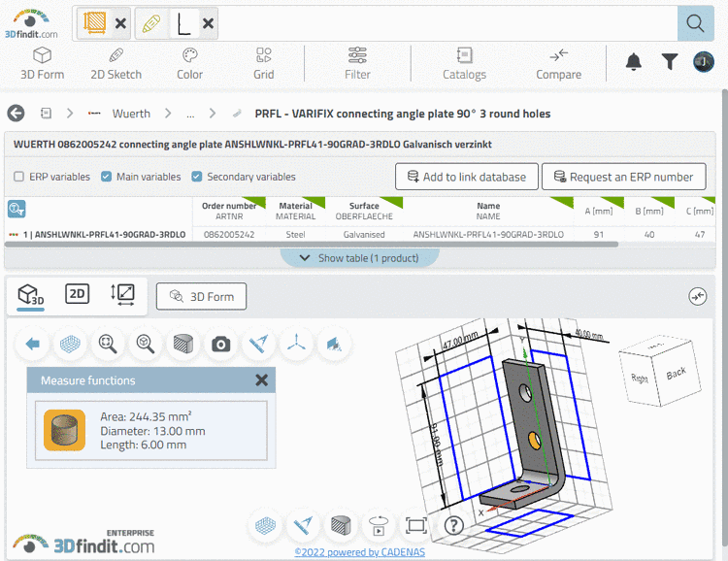Click the search magnifier button
The height and width of the screenshot is (561, 728).
(x=695, y=23)
